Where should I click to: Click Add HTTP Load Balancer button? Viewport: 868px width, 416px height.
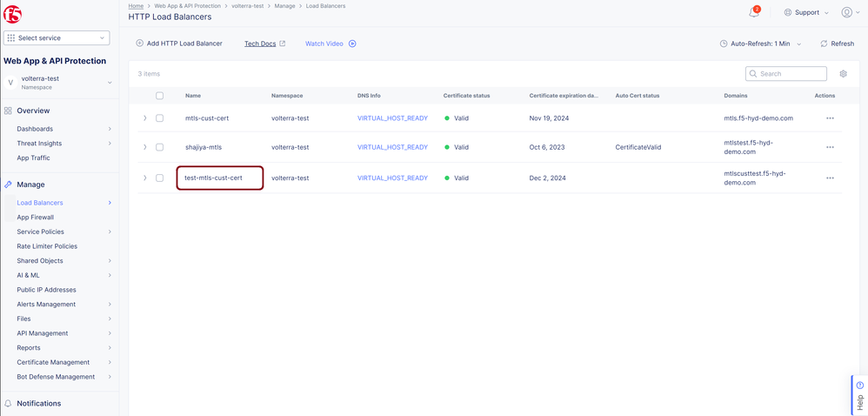[179, 44]
